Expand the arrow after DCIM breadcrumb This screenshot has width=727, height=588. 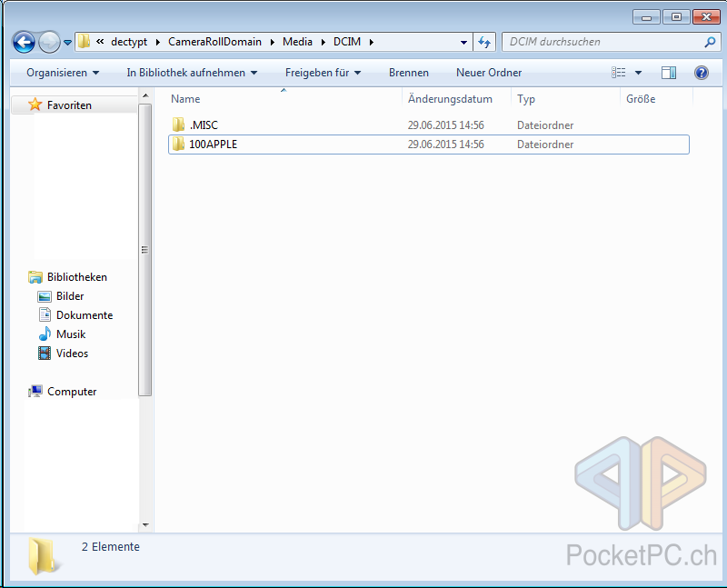click(372, 42)
